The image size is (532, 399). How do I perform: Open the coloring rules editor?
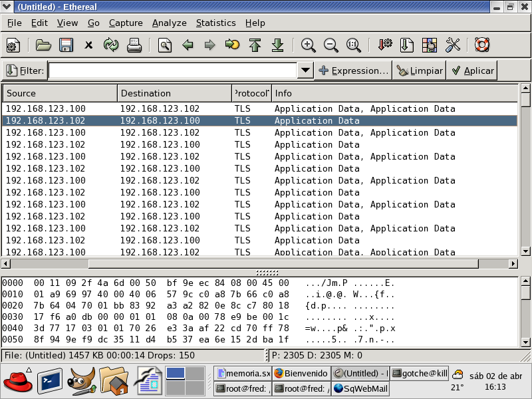point(430,45)
